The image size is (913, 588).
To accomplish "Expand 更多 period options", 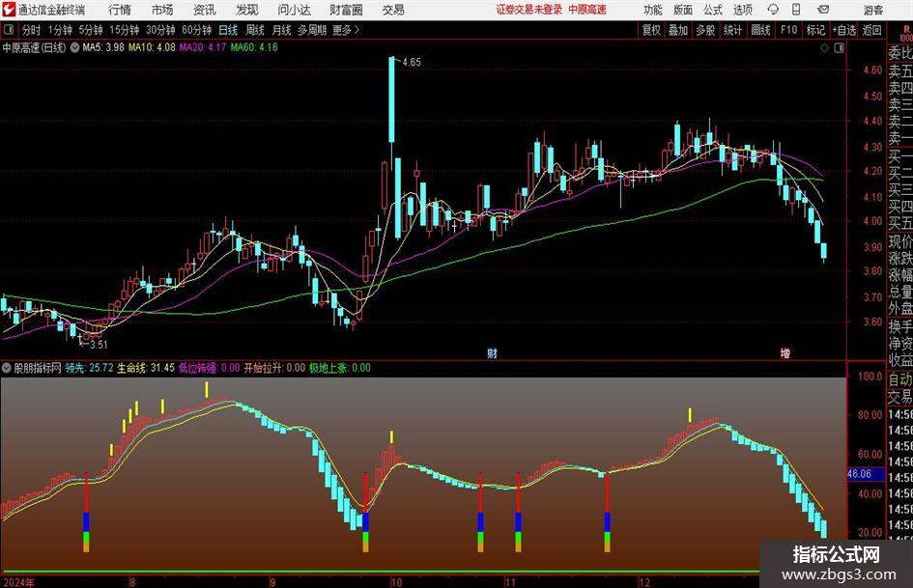I will point(347,30).
